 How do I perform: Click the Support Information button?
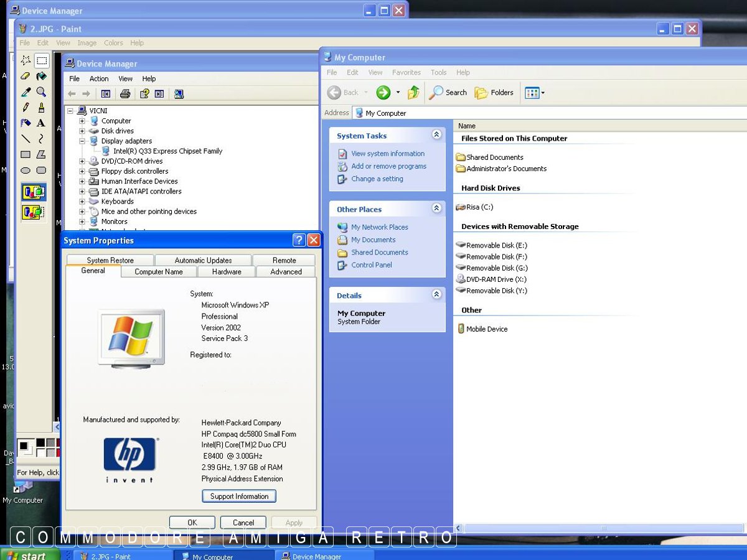239,497
